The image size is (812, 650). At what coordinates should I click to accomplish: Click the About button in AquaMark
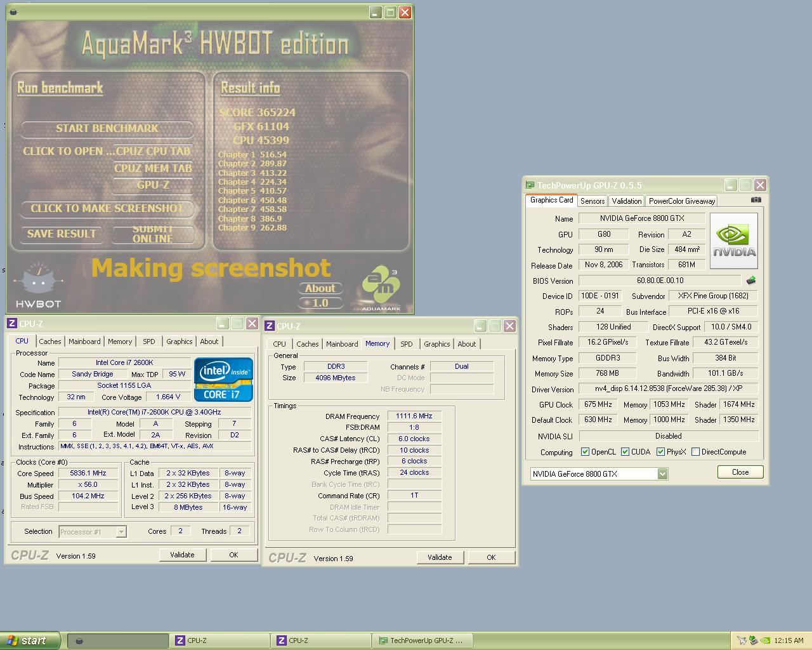click(320, 288)
